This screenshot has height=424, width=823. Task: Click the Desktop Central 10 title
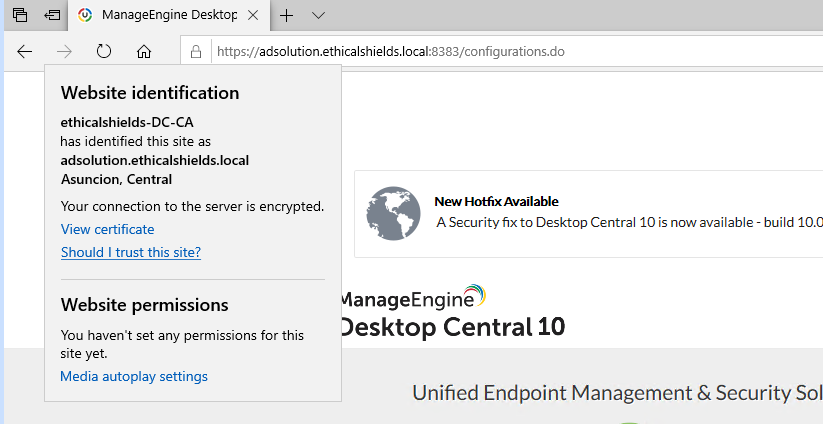[452, 327]
